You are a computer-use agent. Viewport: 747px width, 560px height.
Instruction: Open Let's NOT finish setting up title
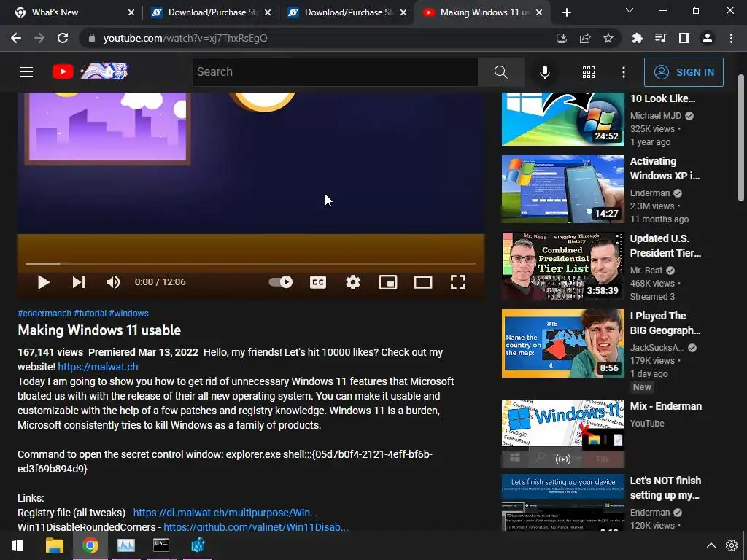coord(665,488)
